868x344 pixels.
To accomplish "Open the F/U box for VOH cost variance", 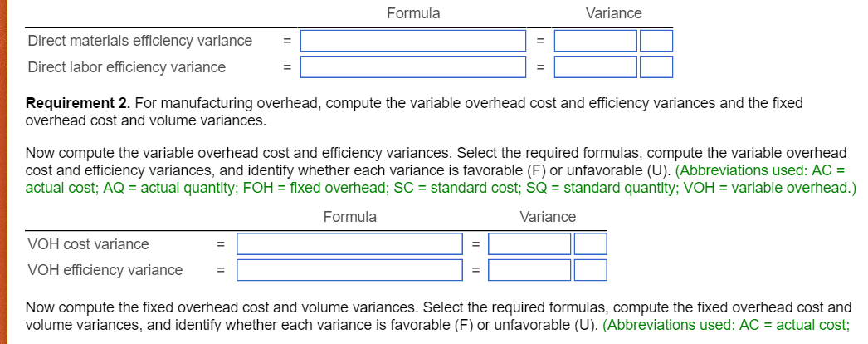I will coord(591,244).
